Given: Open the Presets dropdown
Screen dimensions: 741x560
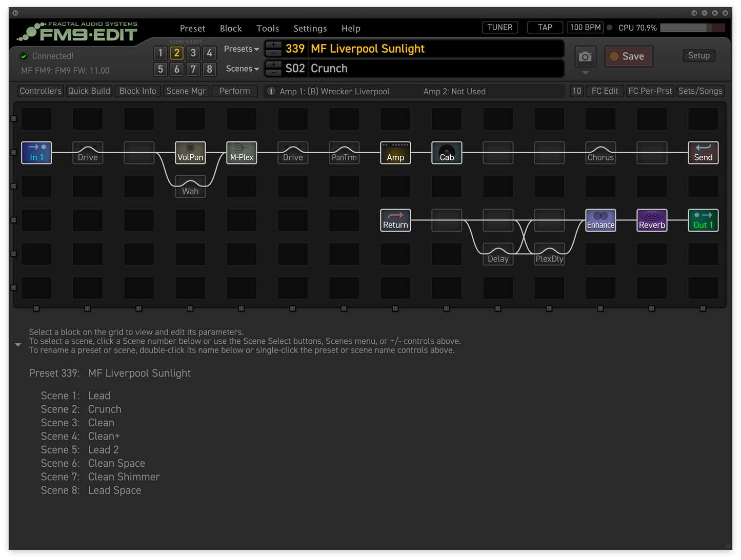Looking at the screenshot, I should pyautogui.click(x=241, y=49).
